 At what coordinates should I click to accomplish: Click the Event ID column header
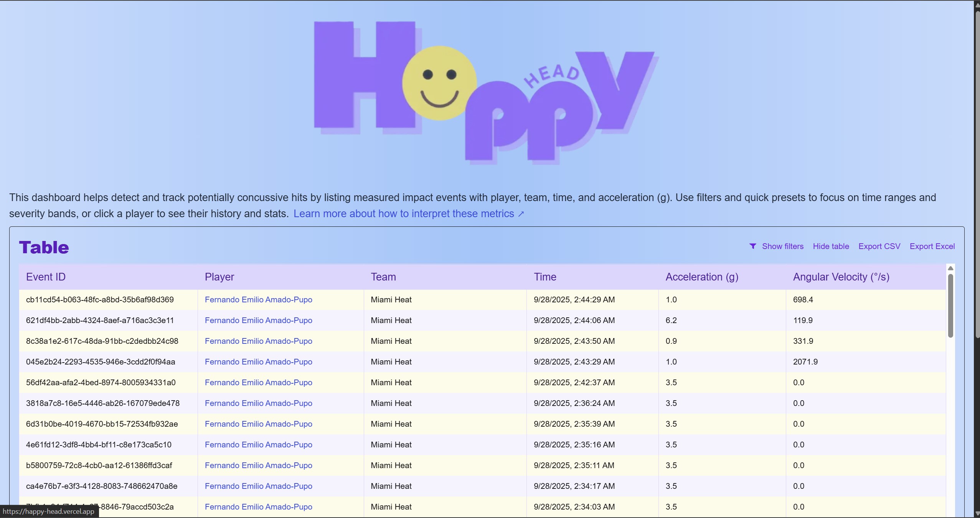point(46,277)
